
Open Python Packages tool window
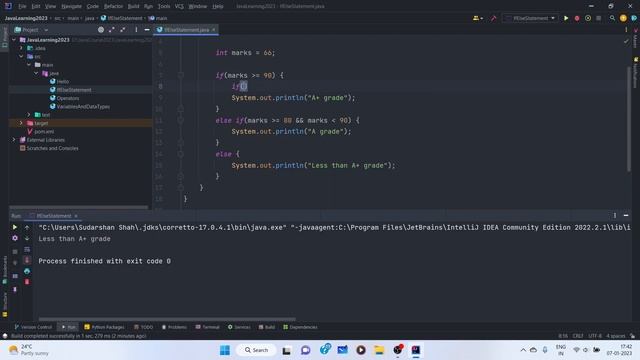click(x=104, y=327)
